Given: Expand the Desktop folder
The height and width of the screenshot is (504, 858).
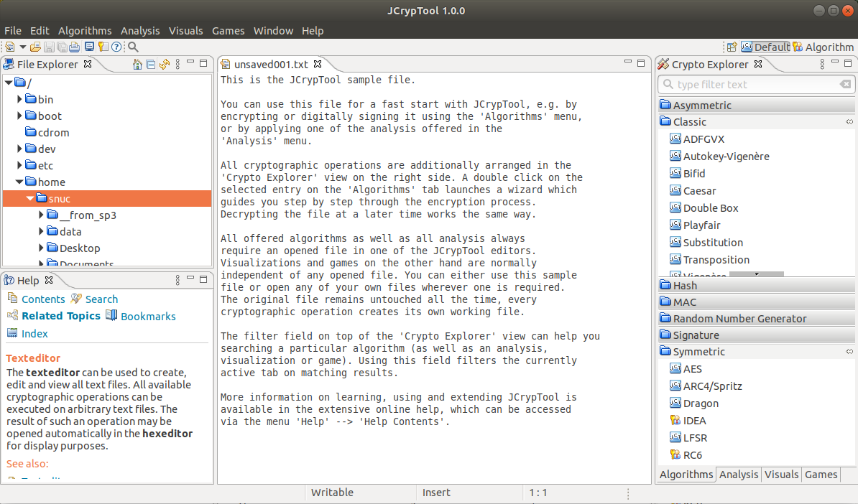Looking at the screenshot, I should 41,248.
